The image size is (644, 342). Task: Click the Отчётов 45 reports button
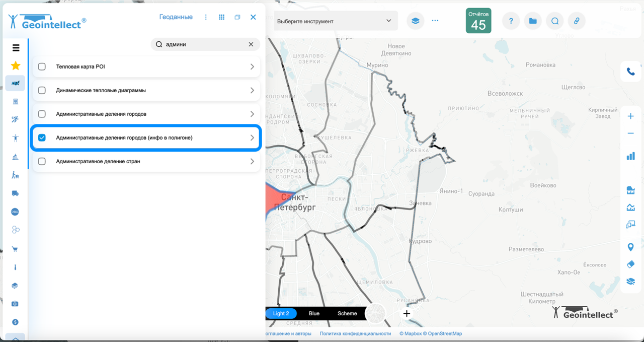478,21
